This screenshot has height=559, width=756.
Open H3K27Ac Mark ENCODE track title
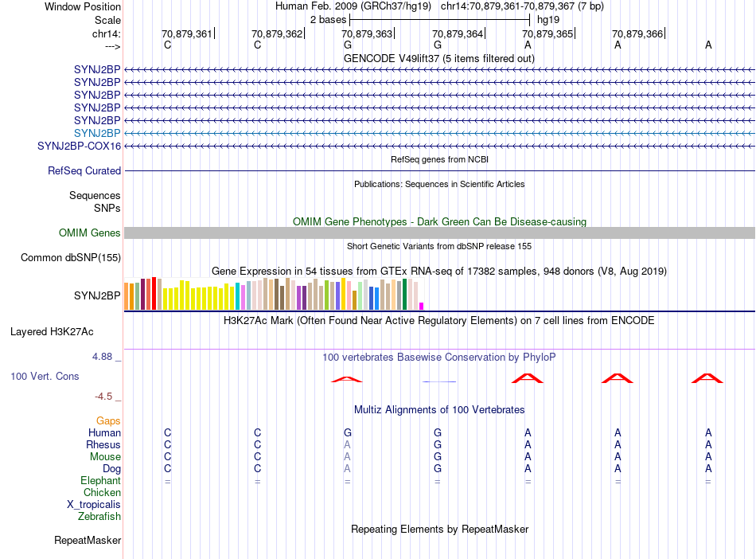439,321
